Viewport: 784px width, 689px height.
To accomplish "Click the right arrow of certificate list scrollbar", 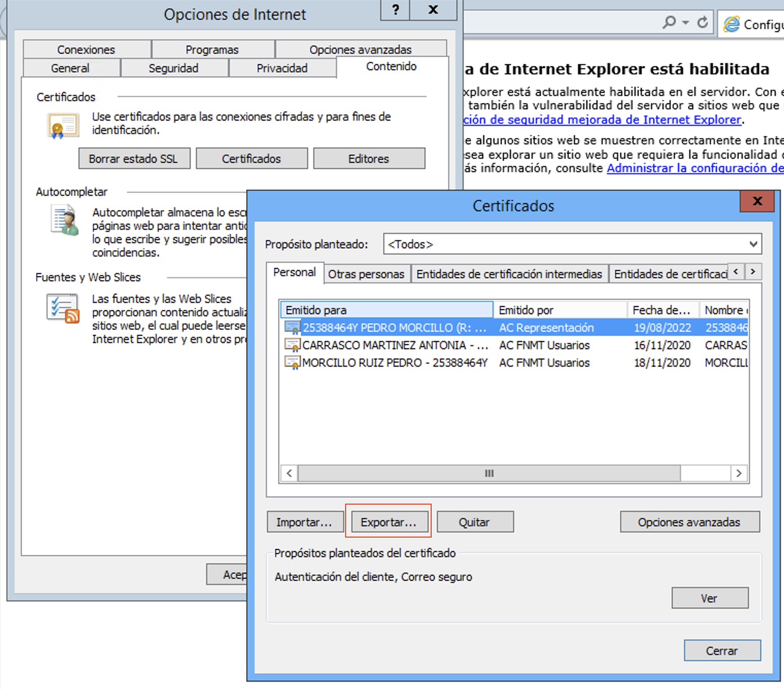I will [739, 473].
